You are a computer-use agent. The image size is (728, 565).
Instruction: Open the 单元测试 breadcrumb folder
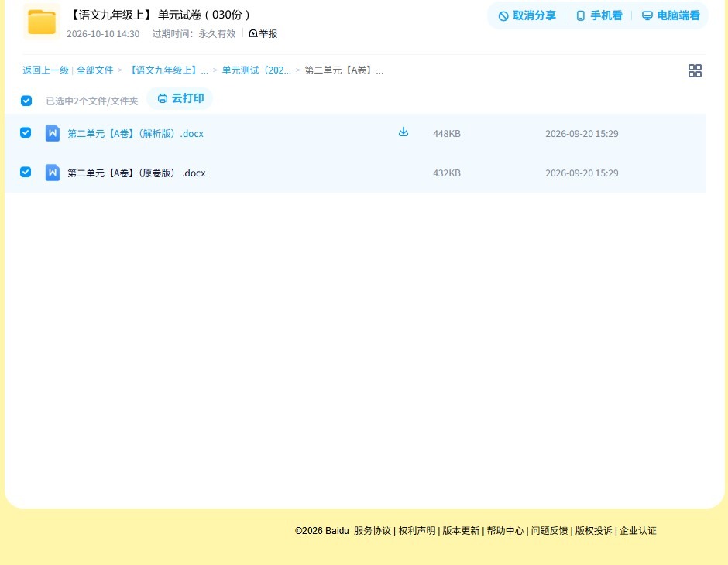[256, 70]
